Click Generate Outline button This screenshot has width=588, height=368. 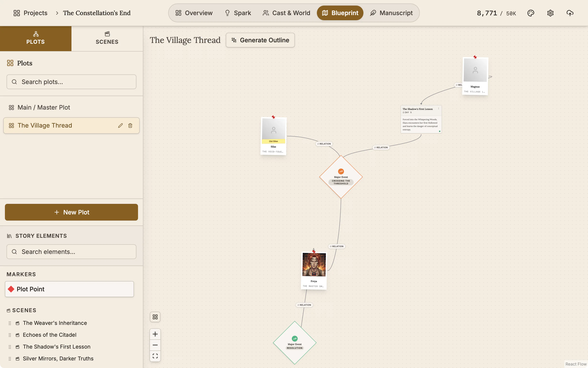pos(260,40)
